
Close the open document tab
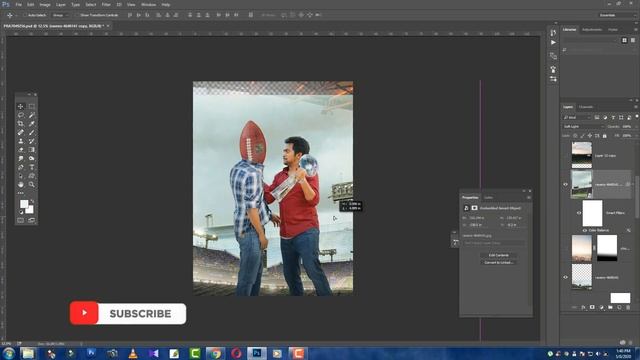[x=108, y=26]
